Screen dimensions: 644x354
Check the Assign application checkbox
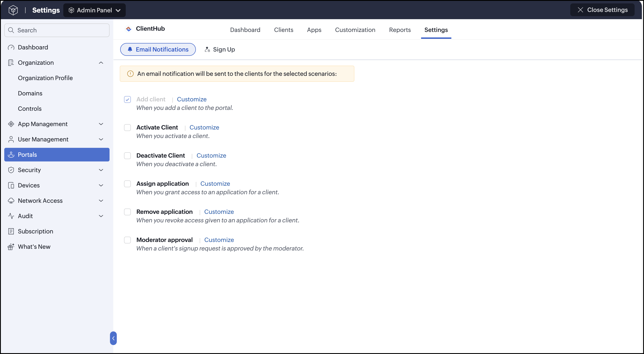tap(127, 184)
